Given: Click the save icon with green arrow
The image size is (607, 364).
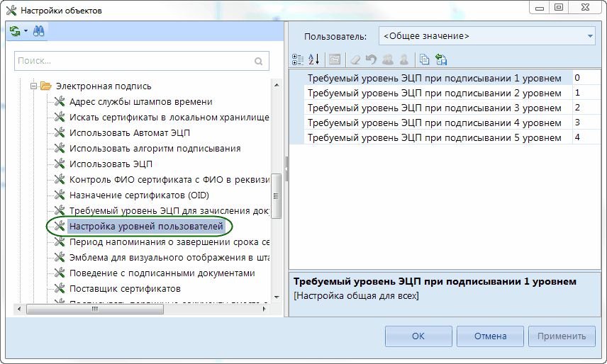Looking at the screenshot, I should point(441,59).
